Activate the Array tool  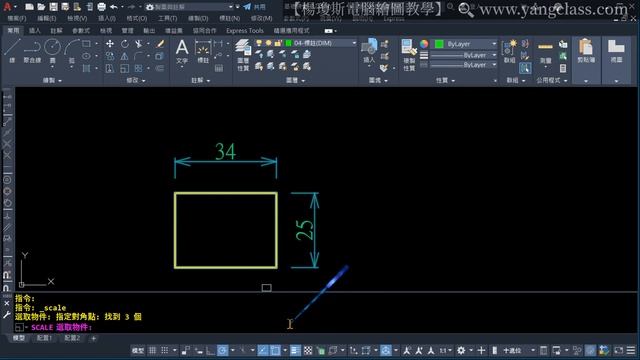tap(139, 68)
